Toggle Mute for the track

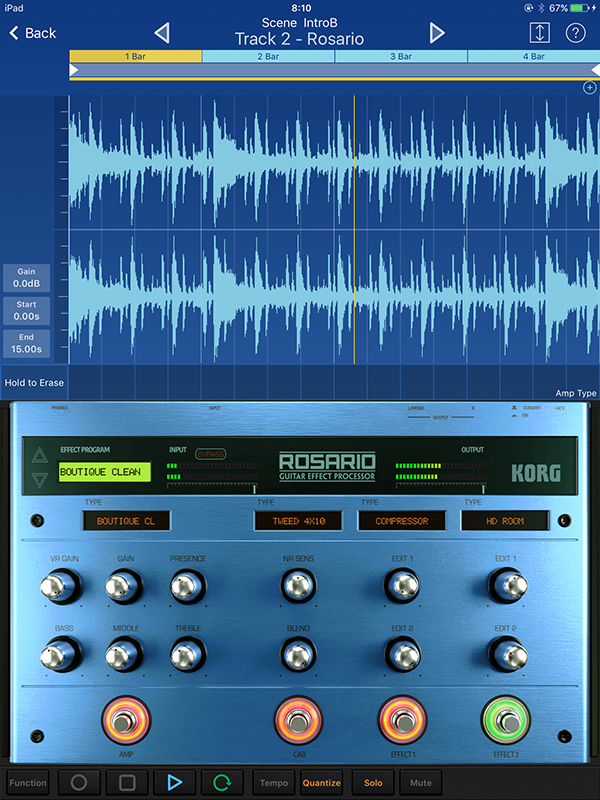pyautogui.click(x=420, y=783)
